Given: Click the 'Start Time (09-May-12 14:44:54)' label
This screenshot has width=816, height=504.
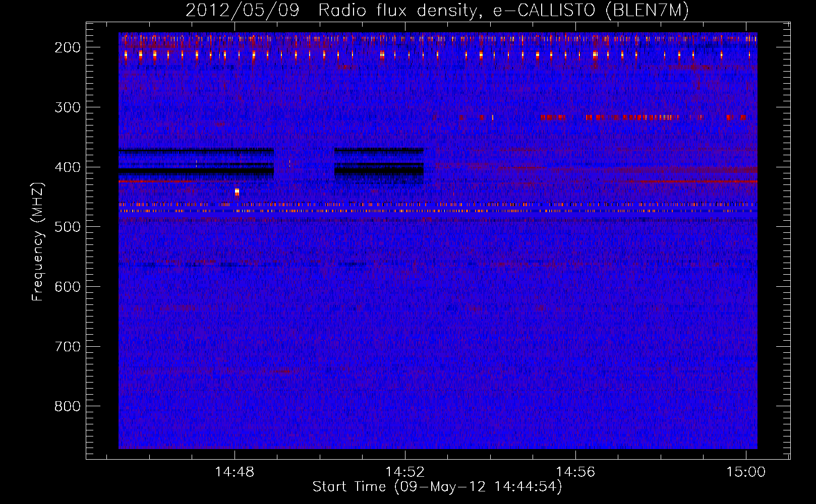Looking at the screenshot, I should click(x=437, y=487).
